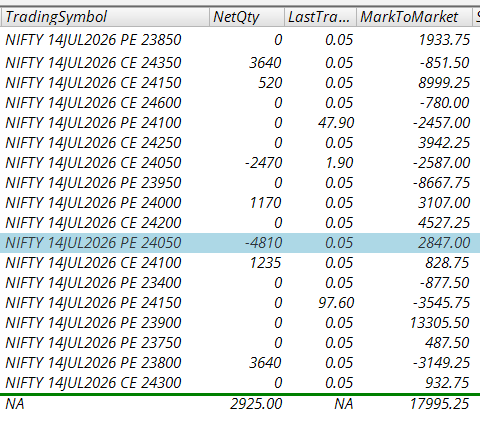Select row NIFTY 14JUL2026 CE 24250
480x433 pixels.
[x=240, y=143]
